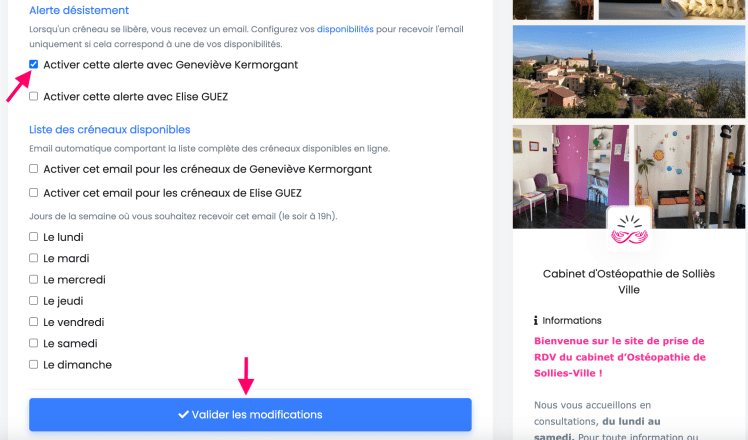Viewport: 748px width, 440px height.
Task: Tick the 'Le mercredi' day option
Action: [34, 280]
